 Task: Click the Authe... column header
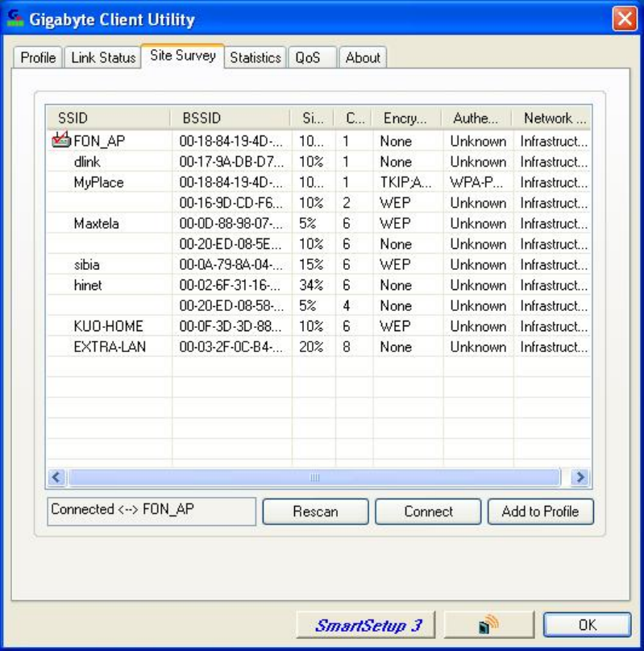tap(476, 118)
